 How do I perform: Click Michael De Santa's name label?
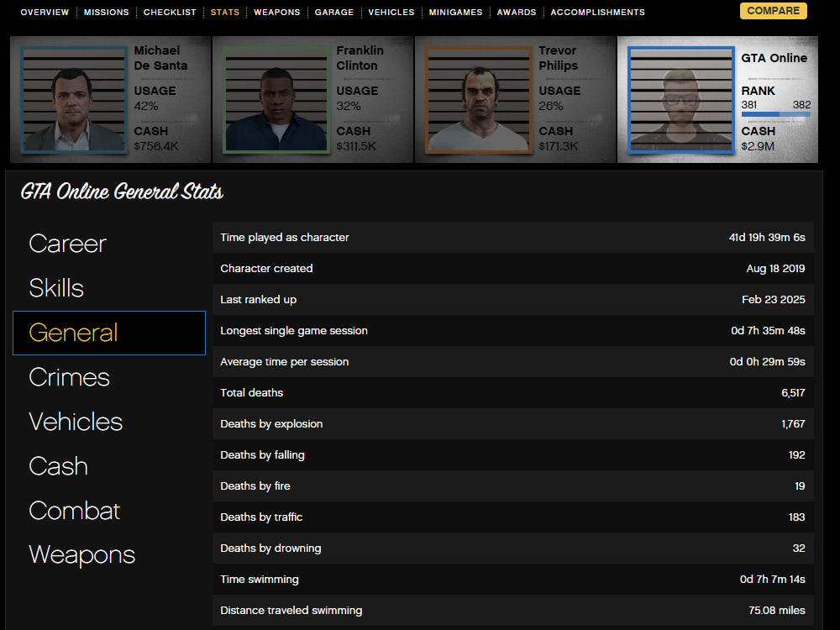coord(160,58)
